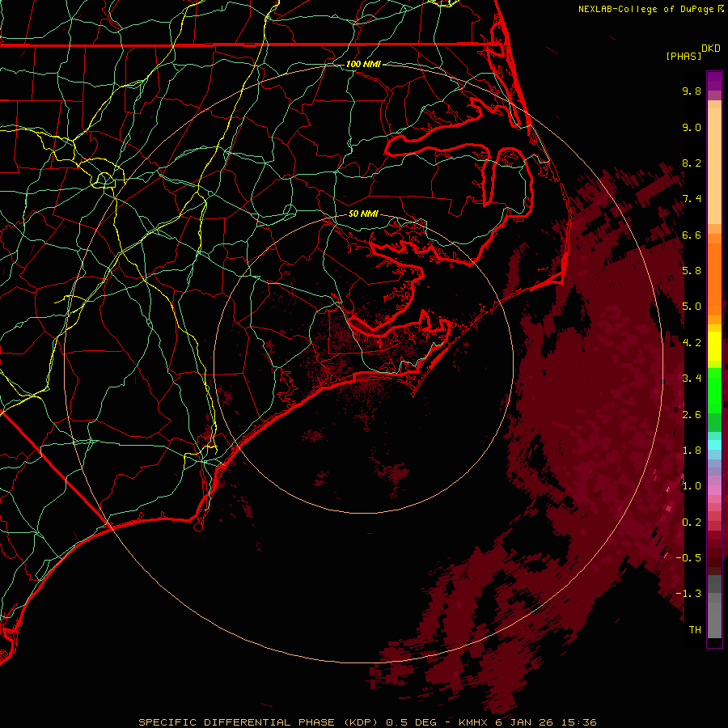This screenshot has width=728, height=728.
Task: Click the 8.2 scale label
Action: tap(692, 163)
